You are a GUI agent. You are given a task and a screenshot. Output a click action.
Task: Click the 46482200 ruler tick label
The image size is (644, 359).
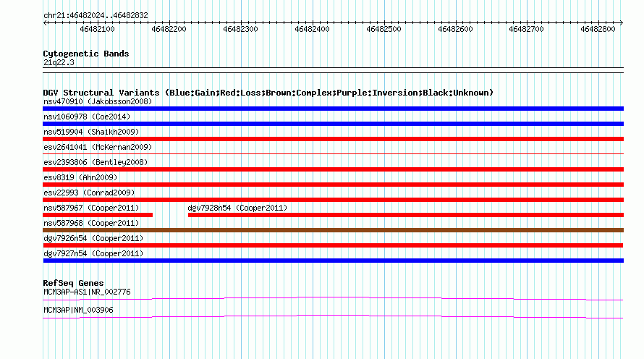(169, 29)
